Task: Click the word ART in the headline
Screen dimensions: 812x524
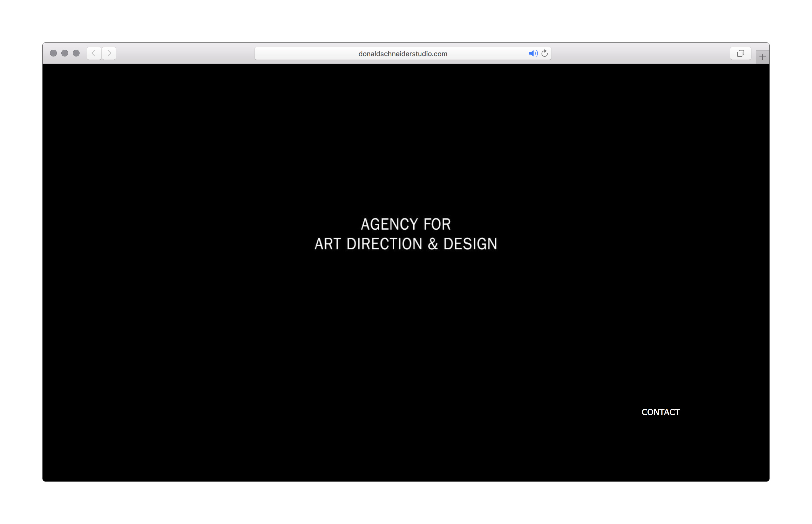Action: (328, 244)
